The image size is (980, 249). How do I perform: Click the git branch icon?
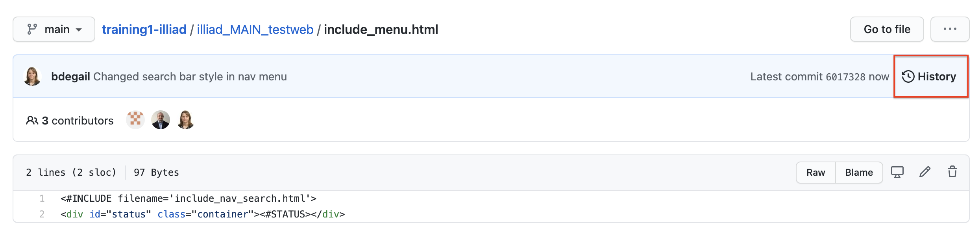point(32,30)
